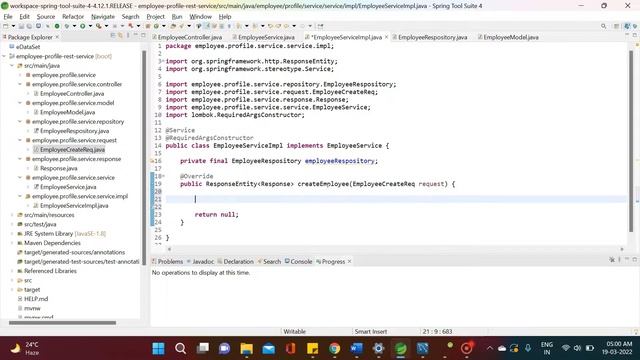The width and height of the screenshot is (640, 360).
Task: Click Package Explorer horizontal scrollbar thumb
Action: (x=62, y=323)
